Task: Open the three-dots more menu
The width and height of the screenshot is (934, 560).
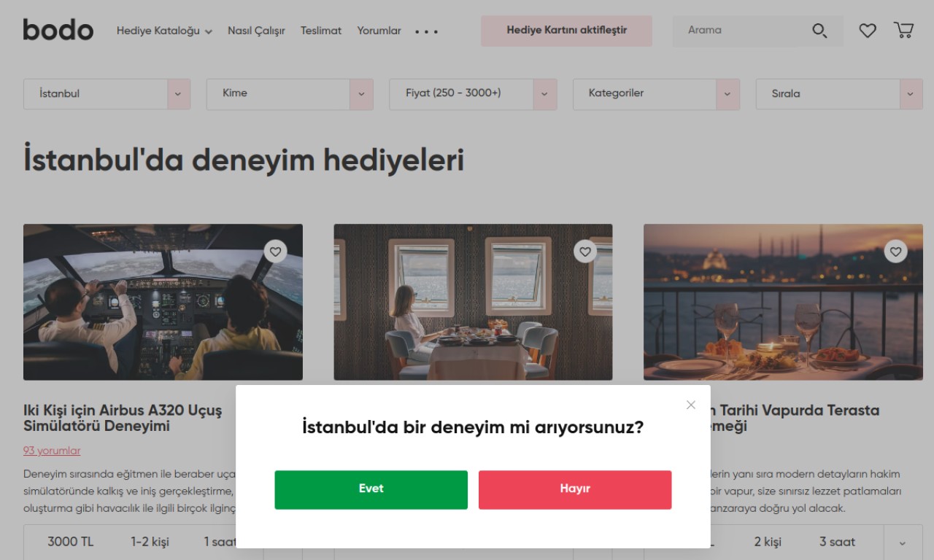Action: (x=427, y=31)
